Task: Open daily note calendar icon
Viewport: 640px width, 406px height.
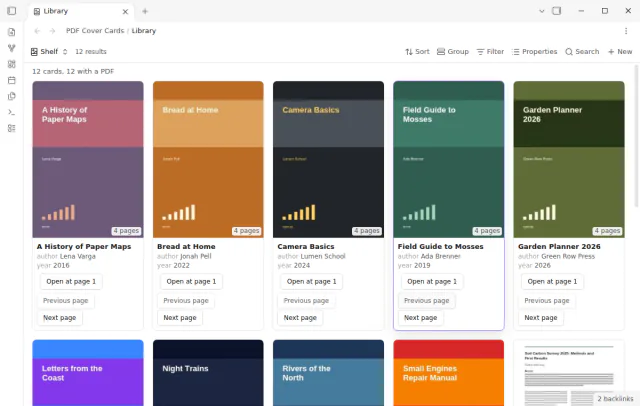Action: coord(11,80)
